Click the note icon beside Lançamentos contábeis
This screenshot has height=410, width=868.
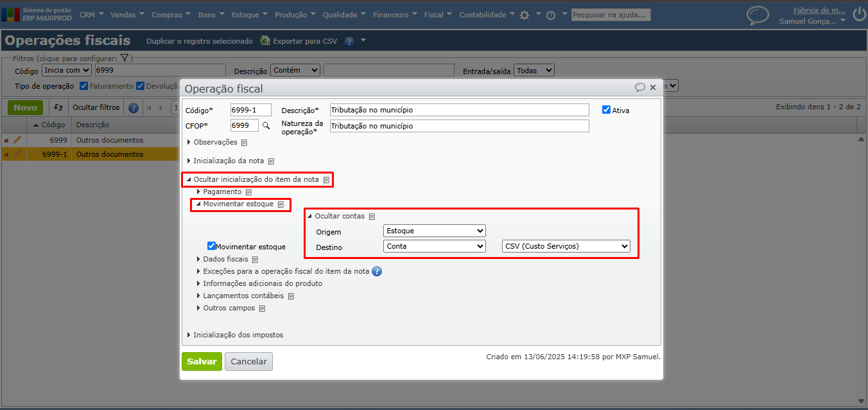point(291,296)
